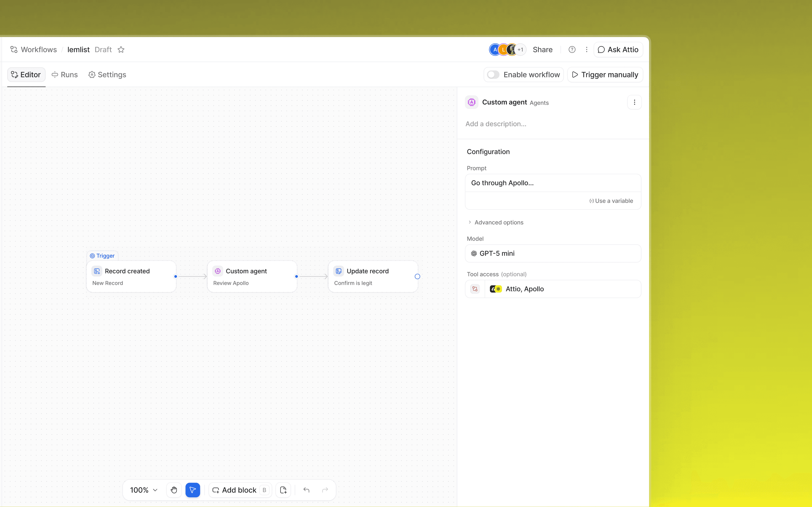Click the workflow tool icon beside Attio, Apollo

pyautogui.click(x=475, y=289)
